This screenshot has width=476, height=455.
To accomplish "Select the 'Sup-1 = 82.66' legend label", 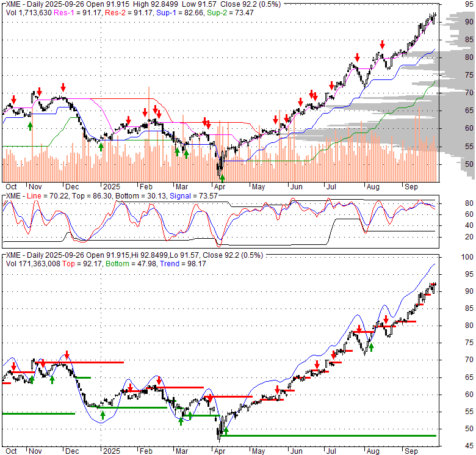I will (x=179, y=13).
